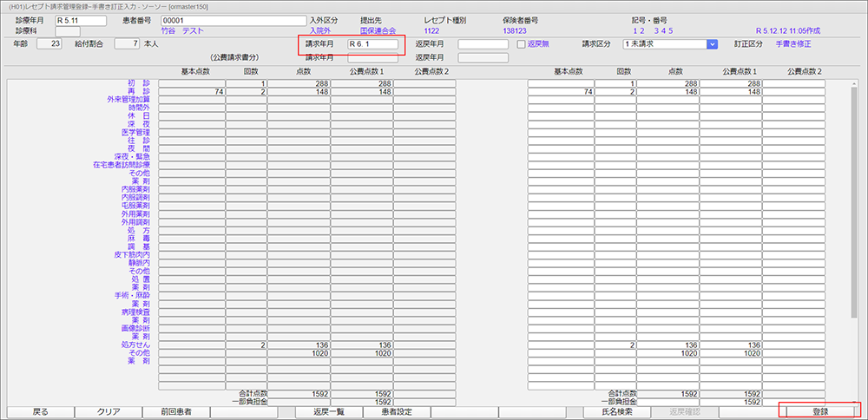Click the 公費請求書分 請求年月 field
This screenshot has width=868, height=420.
tap(372, 57)
